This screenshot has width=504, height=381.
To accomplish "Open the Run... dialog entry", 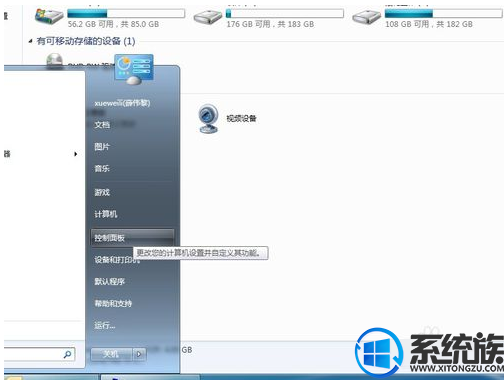I will click(104, 325).
